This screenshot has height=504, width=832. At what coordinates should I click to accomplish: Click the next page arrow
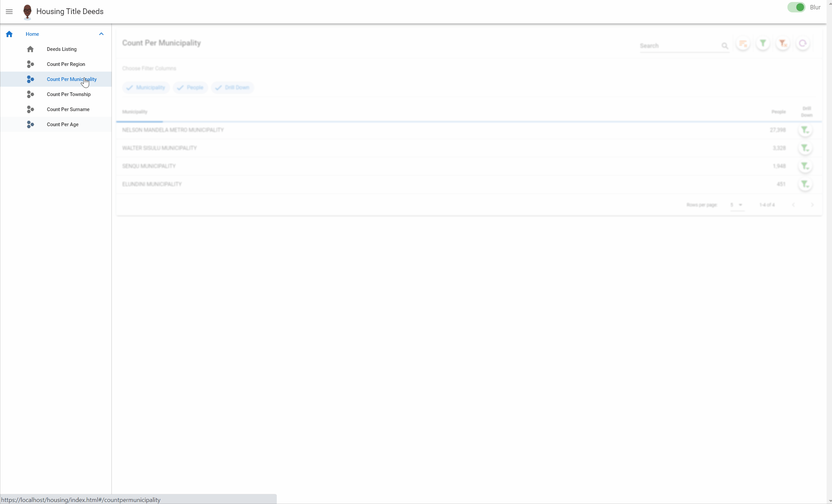point(812,205)
